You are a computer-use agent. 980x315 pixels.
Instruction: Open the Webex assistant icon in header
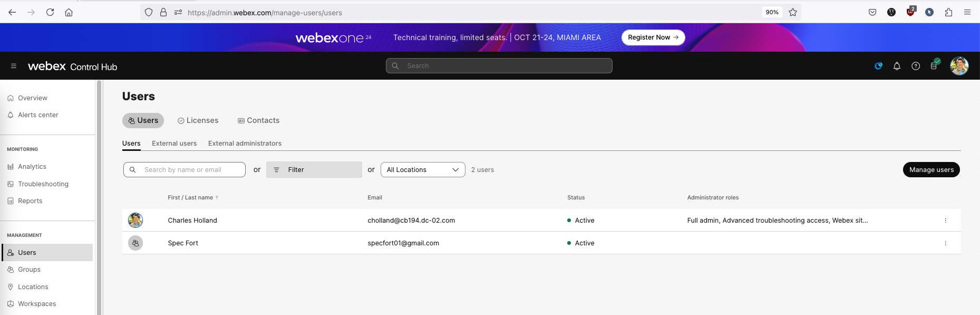coord(878,66)
